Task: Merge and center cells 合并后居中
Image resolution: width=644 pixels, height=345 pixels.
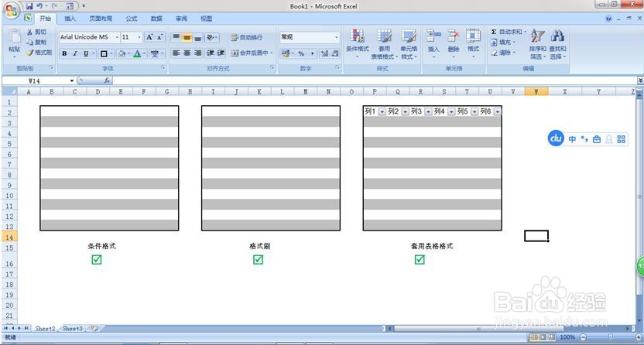Action: point(252,53)
